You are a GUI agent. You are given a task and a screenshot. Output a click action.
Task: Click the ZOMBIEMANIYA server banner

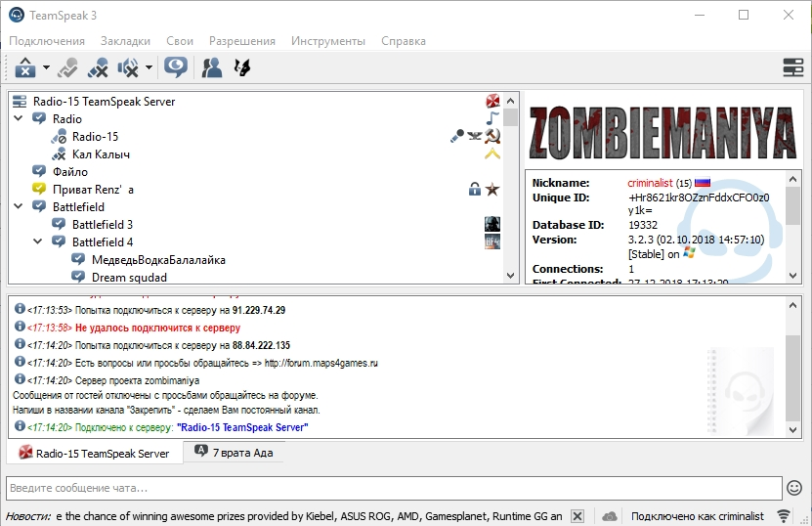[662, 133]
